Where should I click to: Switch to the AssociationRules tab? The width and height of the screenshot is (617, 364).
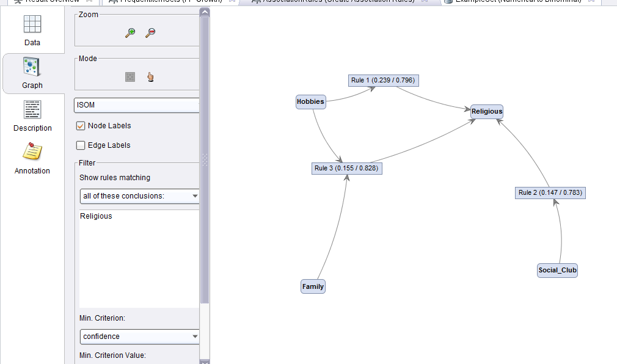tap(339, 2)
